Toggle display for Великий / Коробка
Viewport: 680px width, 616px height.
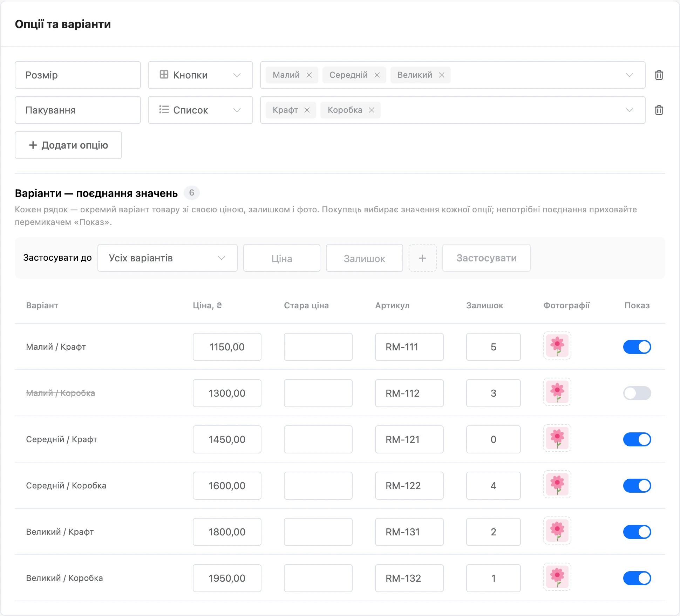click(637, 578)
